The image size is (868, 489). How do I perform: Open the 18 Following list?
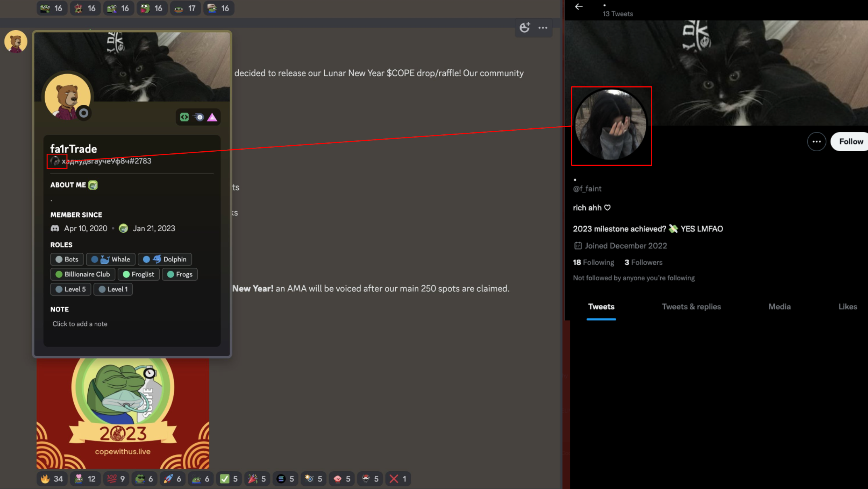593,262
